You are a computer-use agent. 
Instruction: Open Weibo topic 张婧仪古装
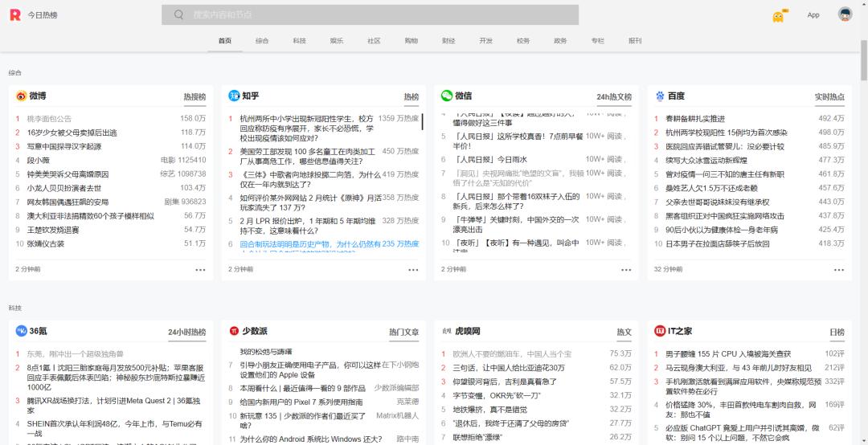pos(46,243)
